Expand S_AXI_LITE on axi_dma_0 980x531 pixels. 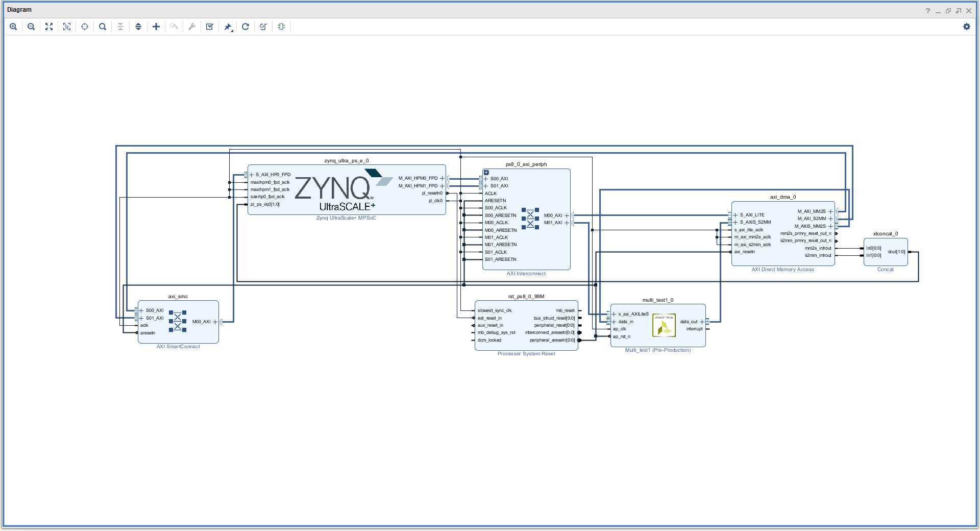click(736, 215)
